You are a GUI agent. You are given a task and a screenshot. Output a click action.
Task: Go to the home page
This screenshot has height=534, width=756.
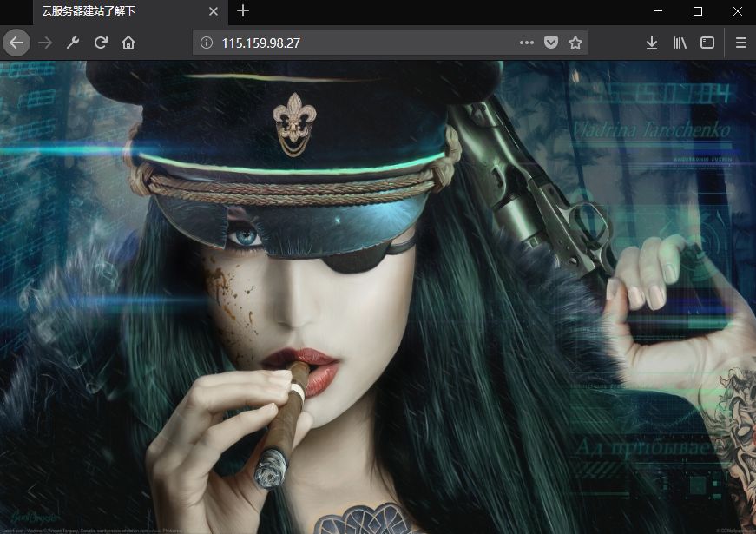pos(128,43)
